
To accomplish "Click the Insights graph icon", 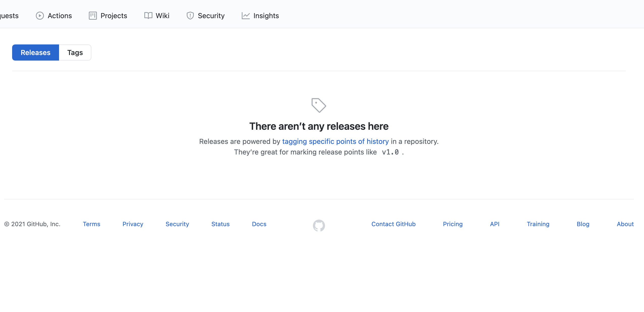I will click(x=246, y=16).
